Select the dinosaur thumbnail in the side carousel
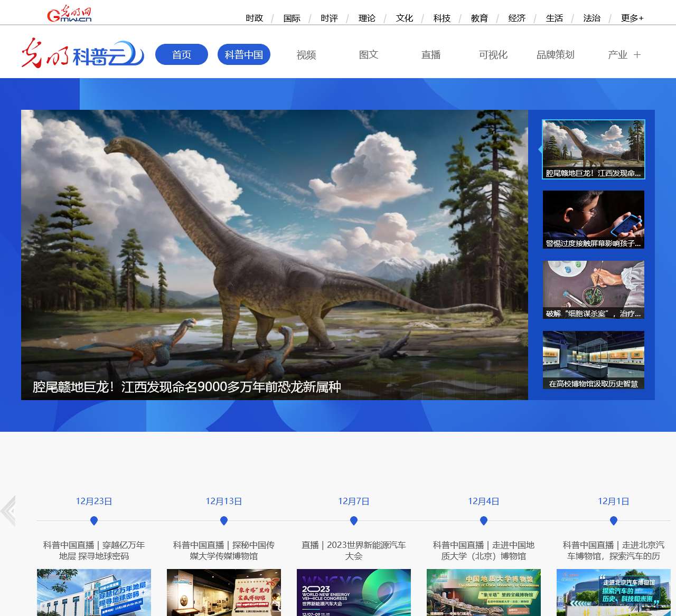The image size is (676, 616). 594,149
